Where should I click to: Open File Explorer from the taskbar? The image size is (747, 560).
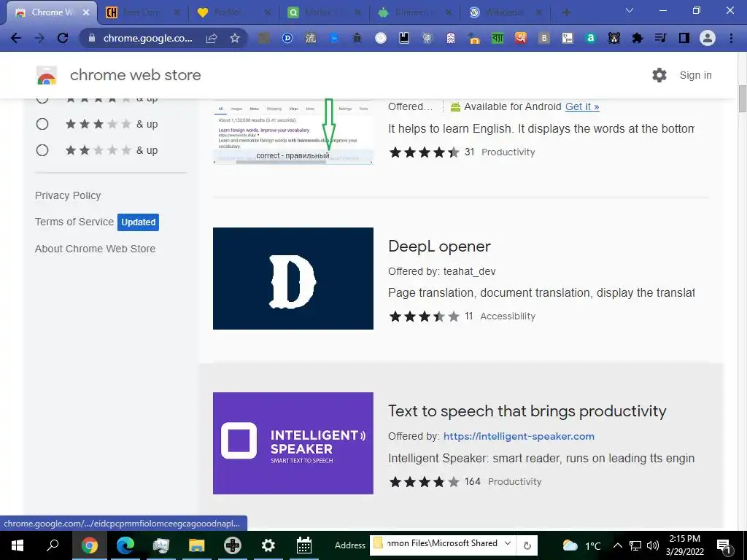tap(197, 545)
